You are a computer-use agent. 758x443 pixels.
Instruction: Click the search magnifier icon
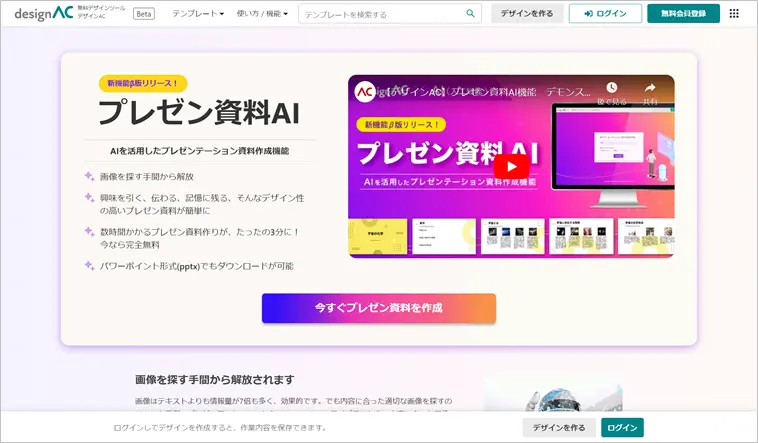point(470,14)
